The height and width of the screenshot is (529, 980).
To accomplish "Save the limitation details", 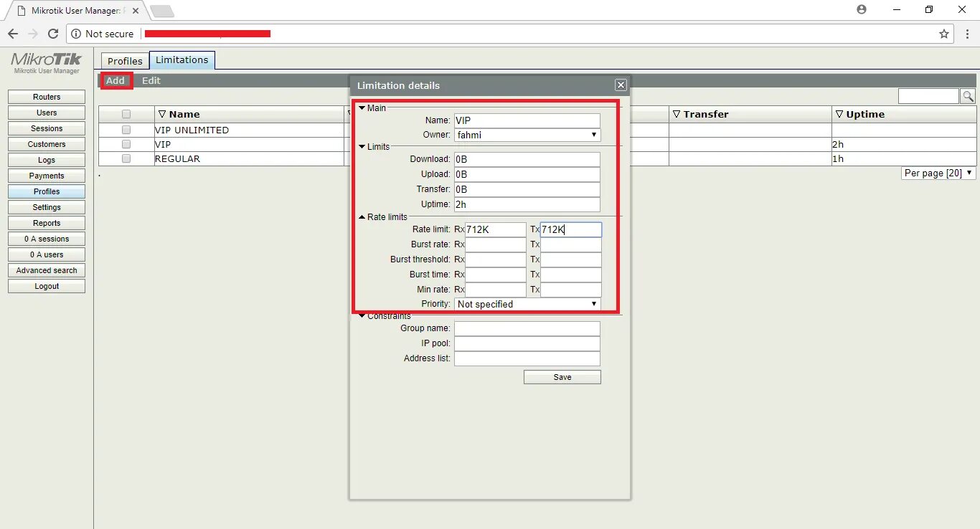I will [x=562, y=377].
